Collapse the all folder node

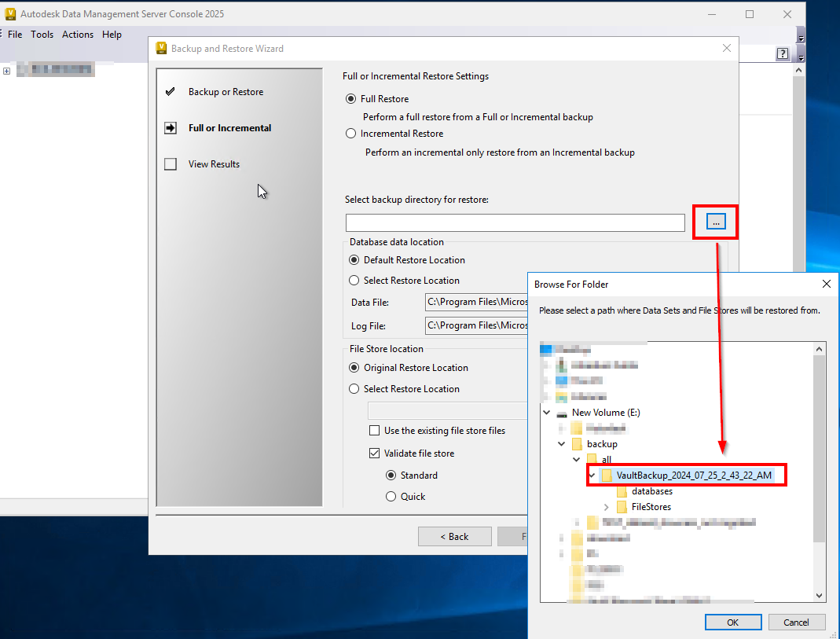pyautogui.click(x=577, y=459)
